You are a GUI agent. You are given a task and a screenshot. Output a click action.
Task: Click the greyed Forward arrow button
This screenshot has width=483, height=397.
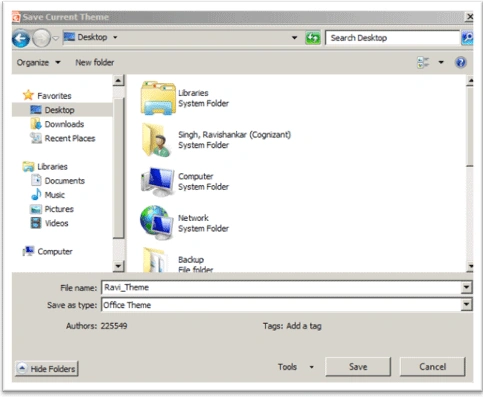(x=41, y=38)
